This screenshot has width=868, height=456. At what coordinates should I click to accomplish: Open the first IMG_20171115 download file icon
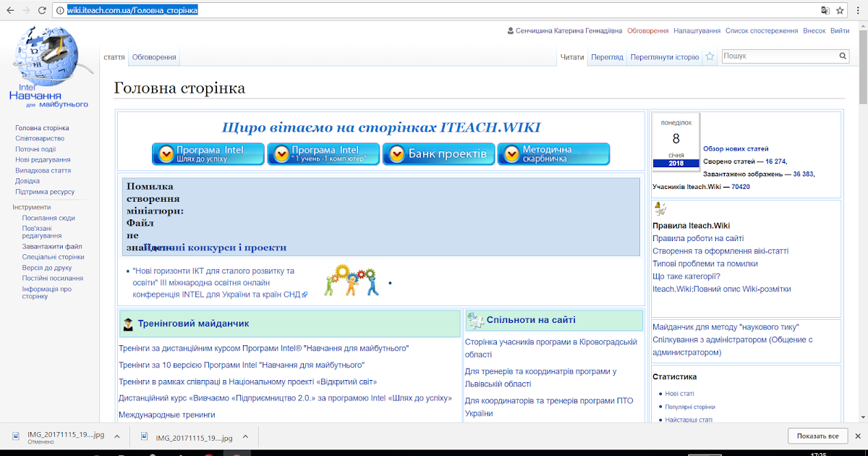[x=17, y=437]
